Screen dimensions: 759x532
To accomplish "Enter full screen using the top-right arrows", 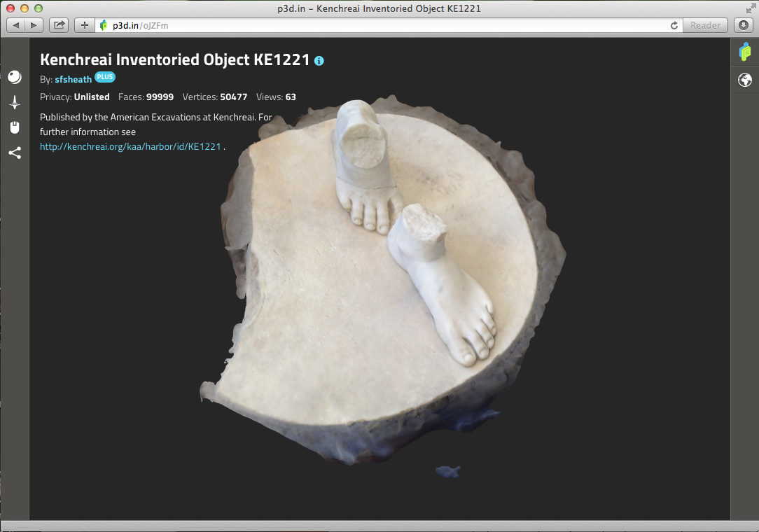I will [751, 8].
